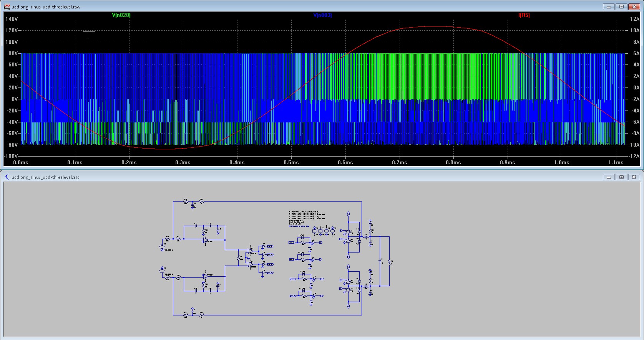Click the -10A label on the current axis
The image size is (644, 340).
point(634,145)
